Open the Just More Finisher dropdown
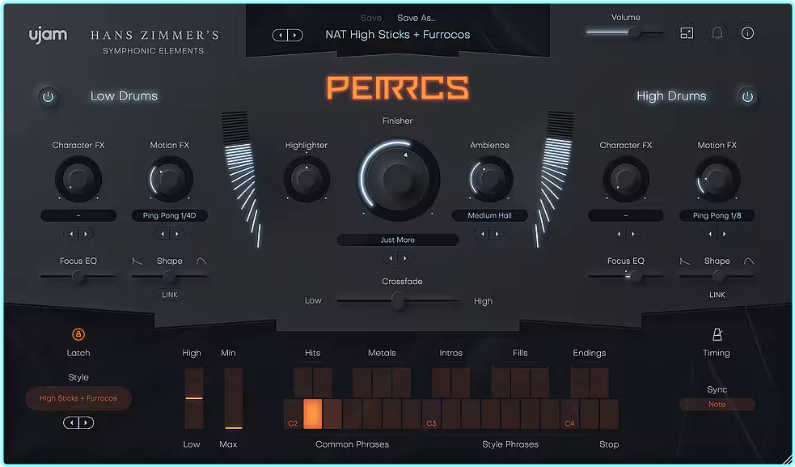 (x=398, y=240)
